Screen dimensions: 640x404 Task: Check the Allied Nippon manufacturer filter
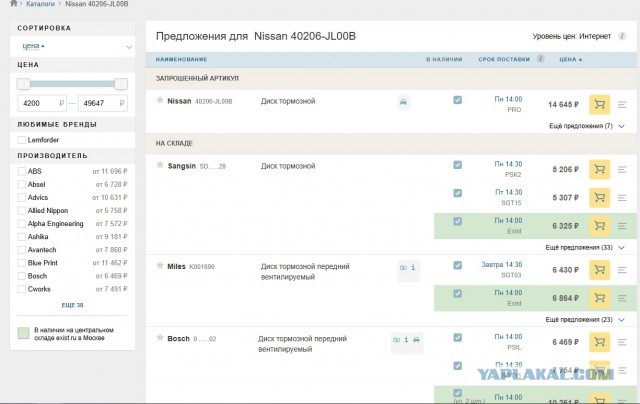(x=22, y=211)
